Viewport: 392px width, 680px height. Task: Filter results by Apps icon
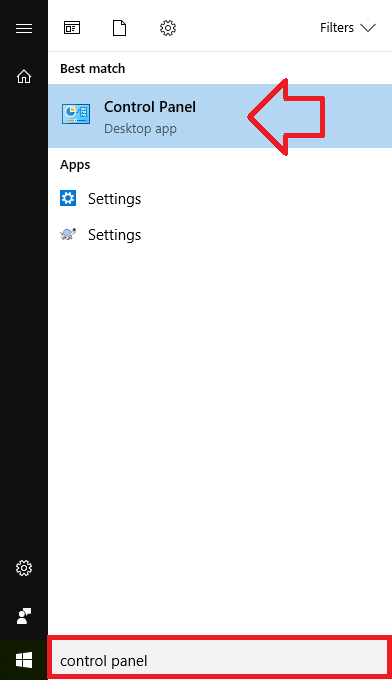pyautogui.click(x=72, y=28)
